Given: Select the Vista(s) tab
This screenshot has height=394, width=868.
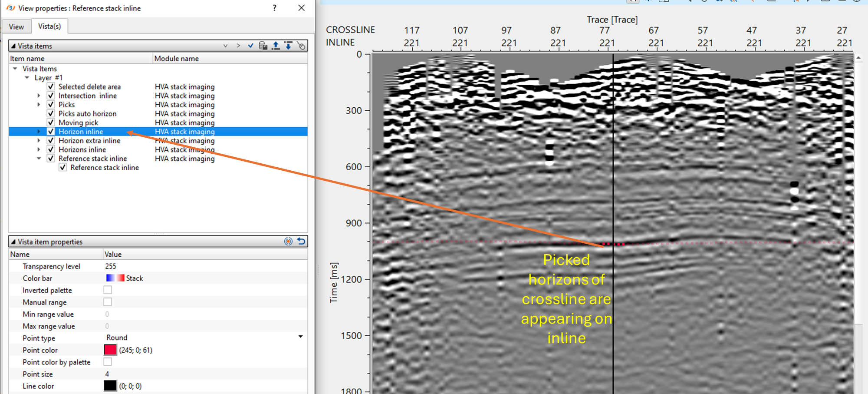Looking at the screenshot, I should pos(49,26).
